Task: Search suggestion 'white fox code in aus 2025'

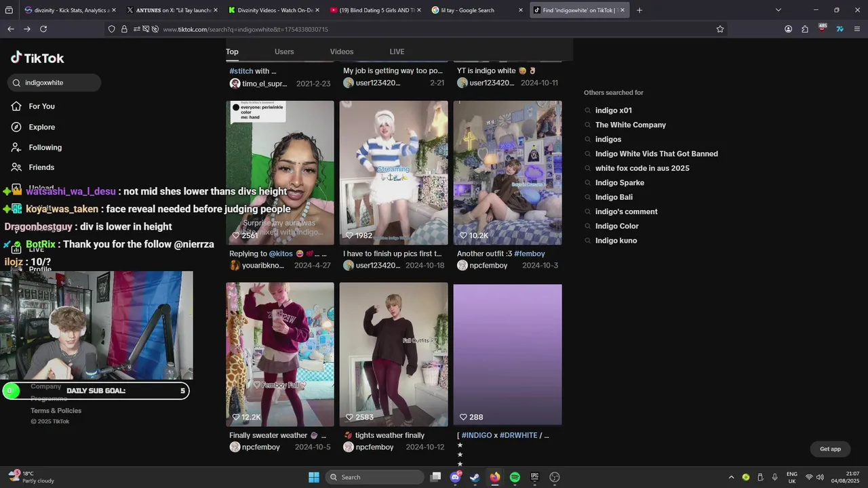Action: point(642,168)
